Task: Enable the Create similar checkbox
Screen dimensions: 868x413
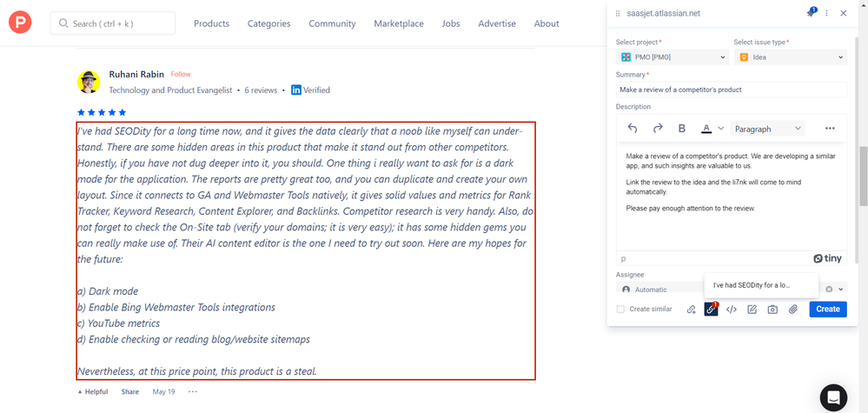Action: pyautogui.click(x=620, y=309)
